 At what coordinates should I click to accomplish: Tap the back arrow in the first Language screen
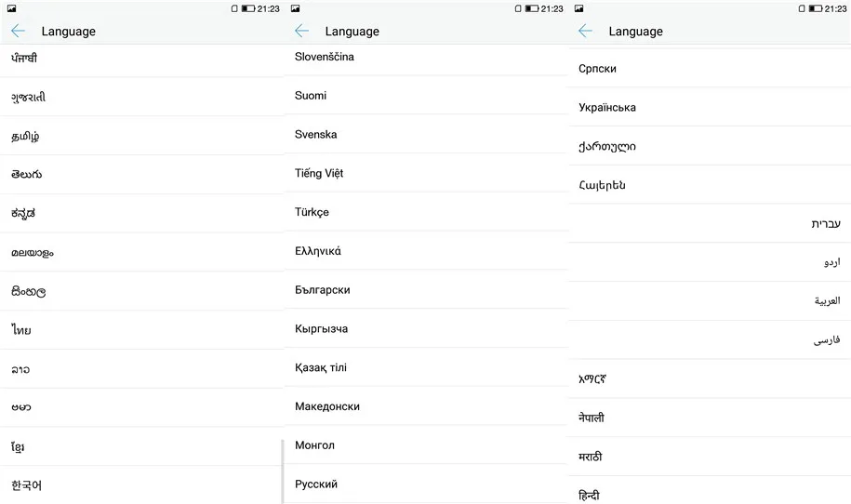[18, 31]
